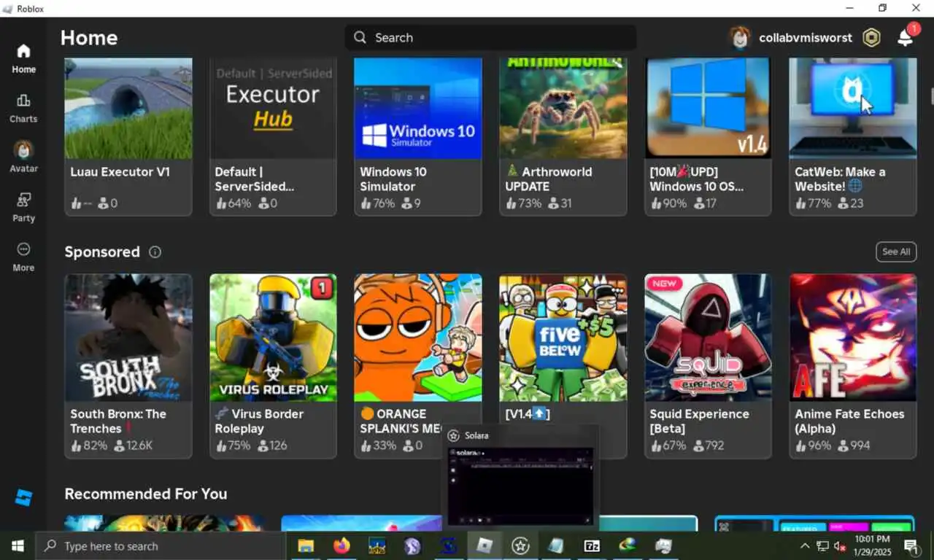Click the blue Roblox Studio icon in the sidebar
This screenshot has height=560, width=934.
23,498
